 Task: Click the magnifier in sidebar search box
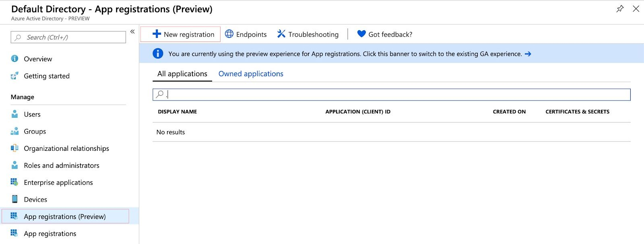pyautogui.click(x=18, y=38)
